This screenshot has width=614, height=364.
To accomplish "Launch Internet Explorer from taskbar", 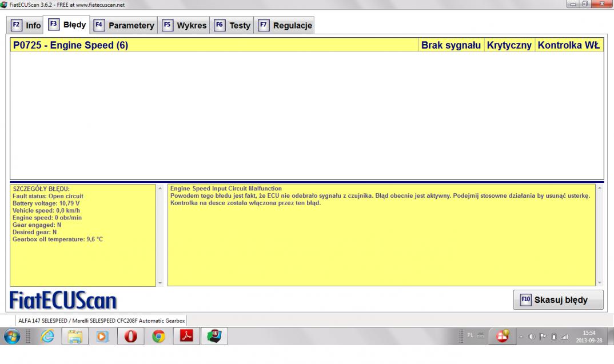I will 47,336.
